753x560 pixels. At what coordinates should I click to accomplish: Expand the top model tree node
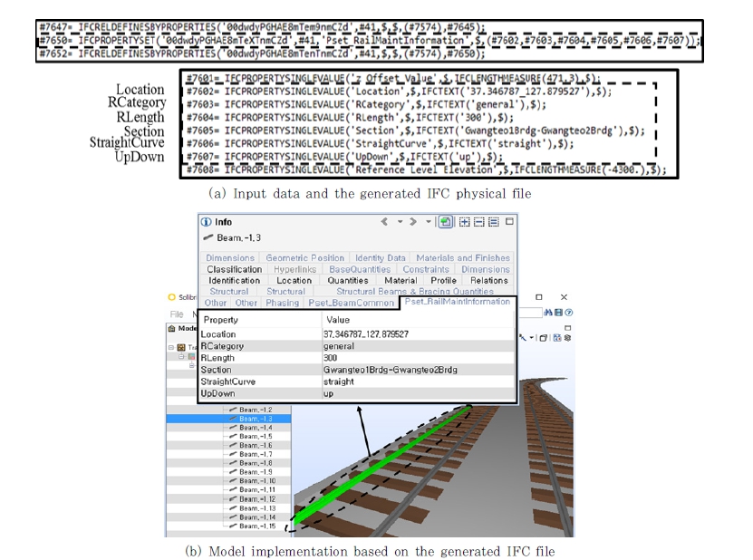point(171,347)
